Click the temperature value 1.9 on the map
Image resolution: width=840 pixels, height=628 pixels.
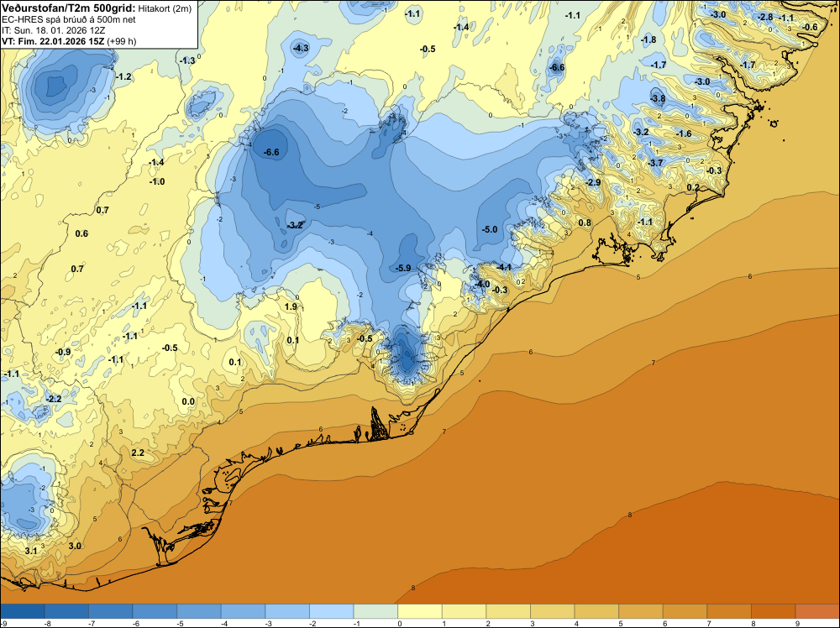click(291, 306)
